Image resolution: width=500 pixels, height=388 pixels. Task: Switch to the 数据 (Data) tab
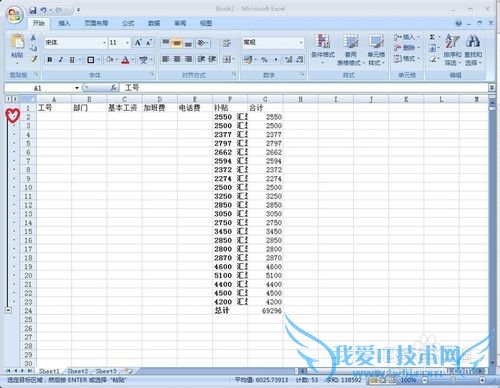154,23
